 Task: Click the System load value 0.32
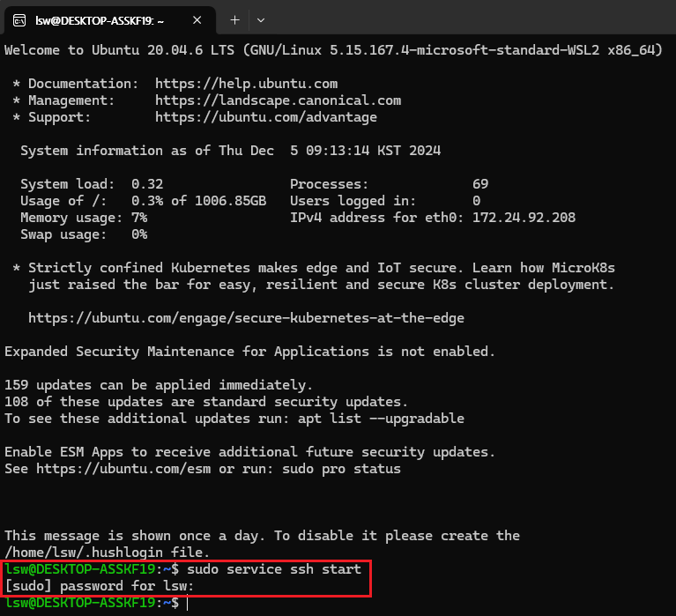[147, 184]
